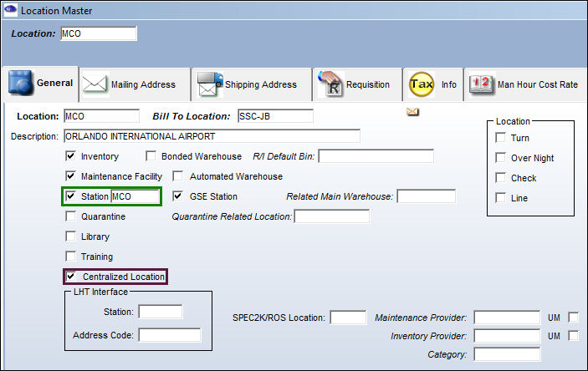Click the yellow Tax icon
588x371 pixels.
pyautogui.click(x=422, y=84)
